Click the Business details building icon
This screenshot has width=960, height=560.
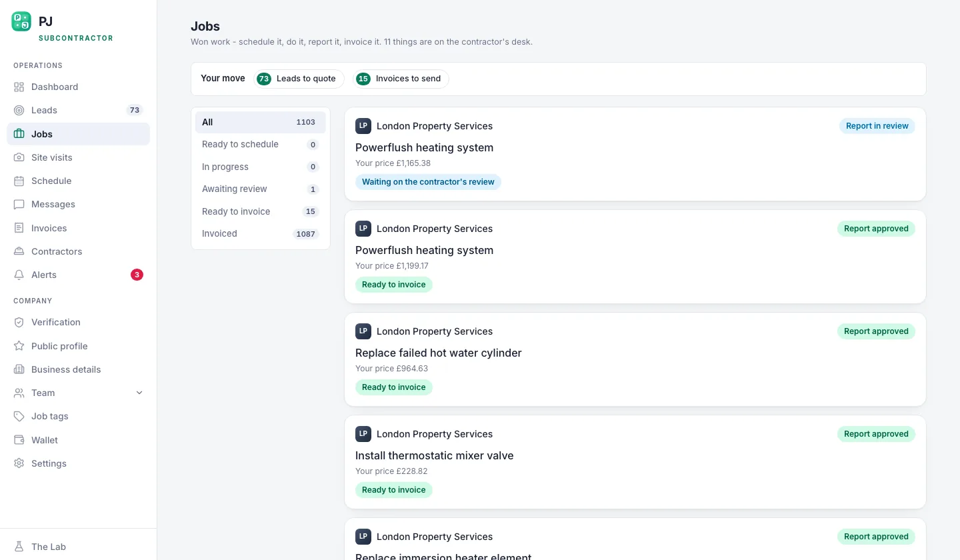pos(19,369)
